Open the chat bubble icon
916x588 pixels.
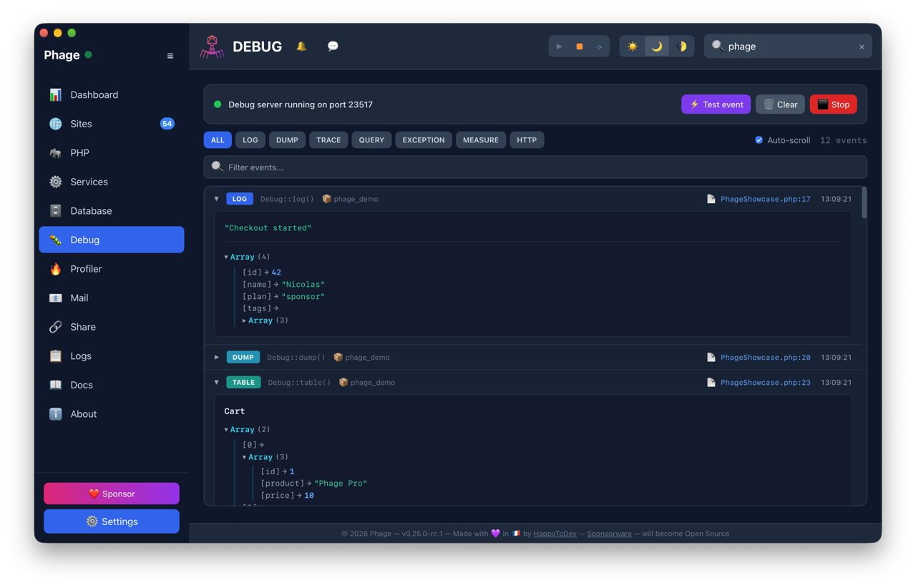[x=333, y=46]
